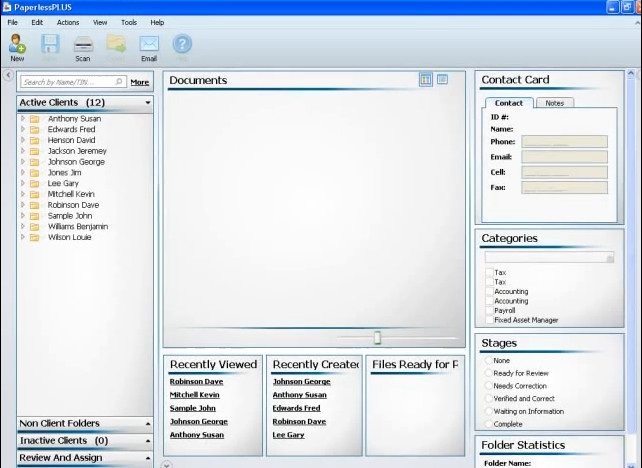Click the Email envelope icon
Image resolution: width=642 pixels, height=468 pixels.
(149, 44)
